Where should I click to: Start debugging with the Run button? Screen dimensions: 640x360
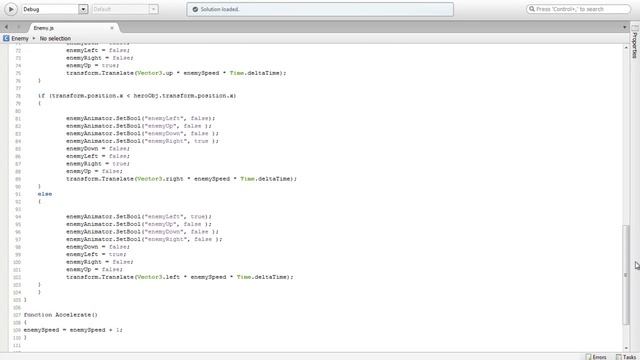click(11, 9)
